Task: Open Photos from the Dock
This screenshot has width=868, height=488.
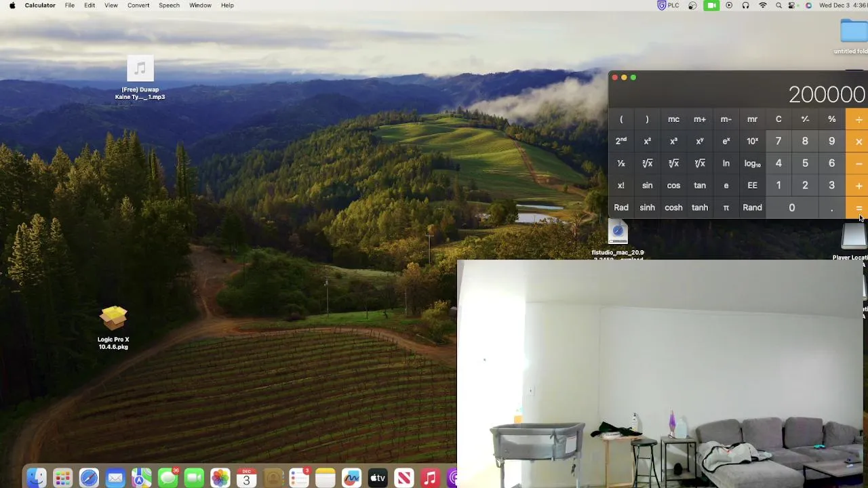Action: 220,478
